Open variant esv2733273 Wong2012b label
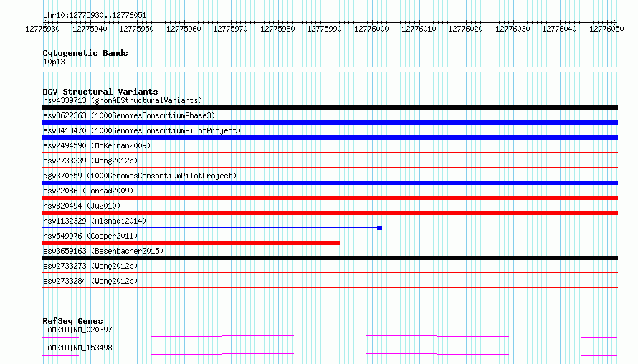The height and width of the screenshot is (364, 638). (x=90, y=266)
